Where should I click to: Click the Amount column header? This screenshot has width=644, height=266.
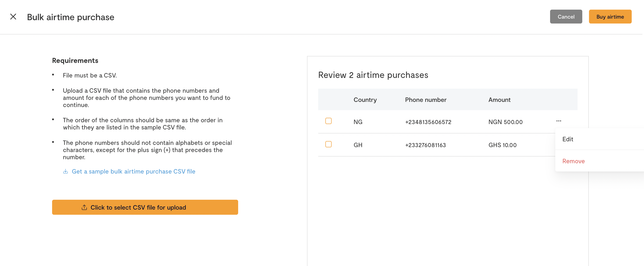499,100
